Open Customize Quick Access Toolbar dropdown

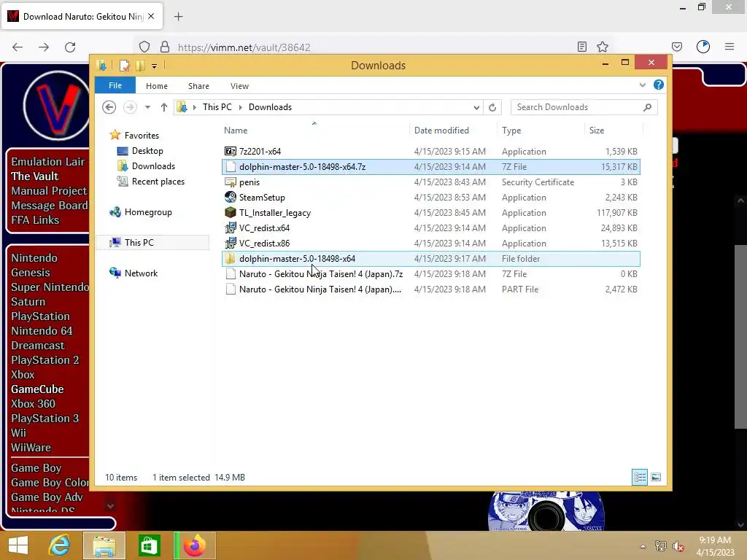click(155, 66)
